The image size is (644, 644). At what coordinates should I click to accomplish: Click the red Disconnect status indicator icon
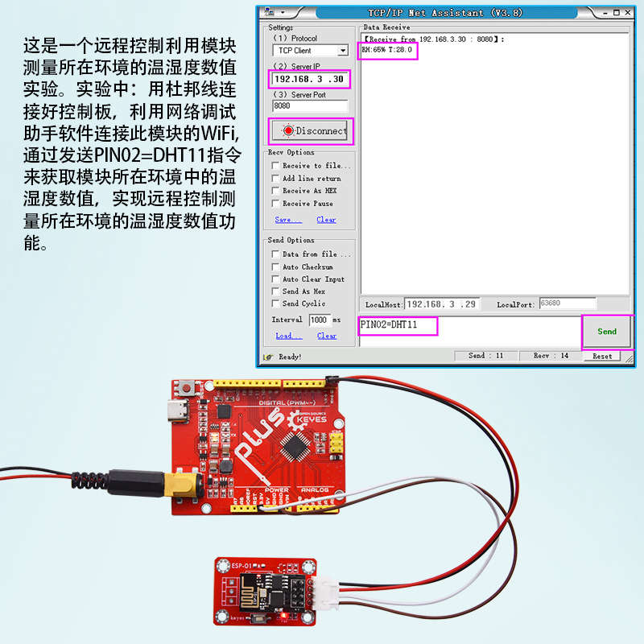tap(288, 130)
